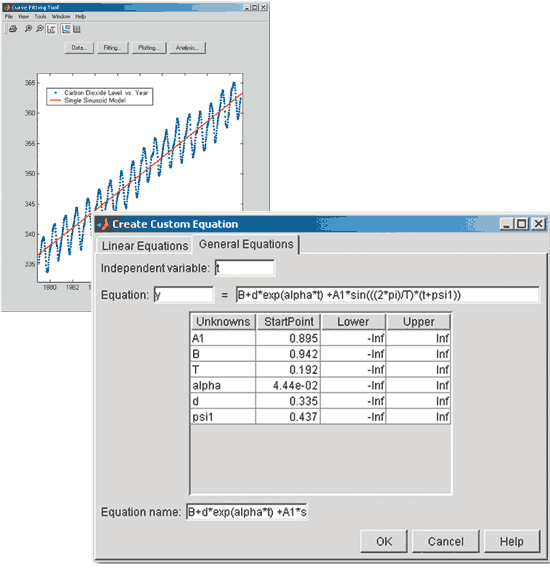This screenshot has width=550, height=571.
Task: Click the StartPoint value 4.44e-02 for alpha
Action: 288,385
